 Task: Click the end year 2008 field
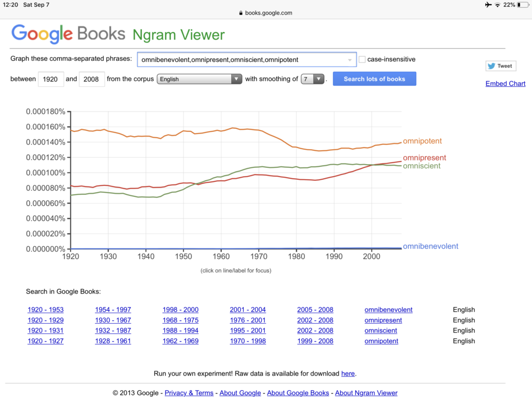92,79
